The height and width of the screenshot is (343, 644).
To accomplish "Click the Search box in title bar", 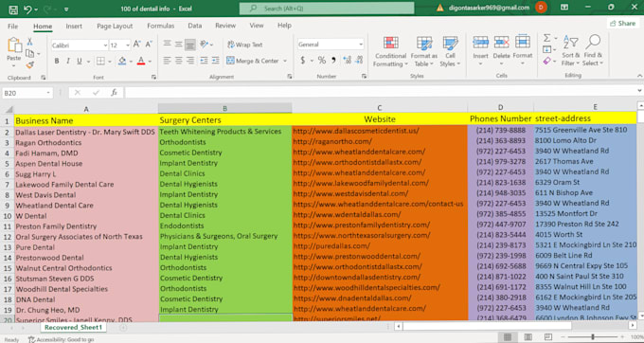I will pos(327,9).
